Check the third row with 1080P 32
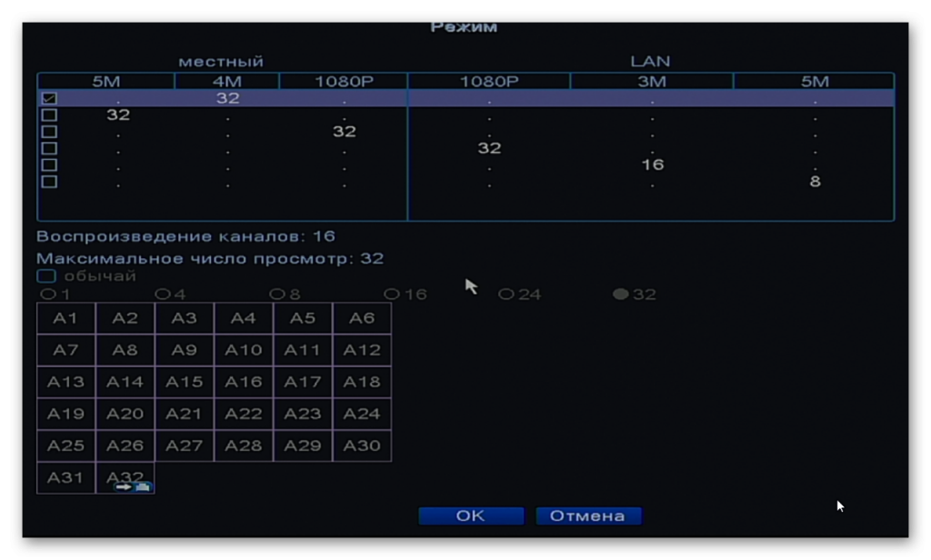Viewport: 931px width, 560px height. [49, 131]
